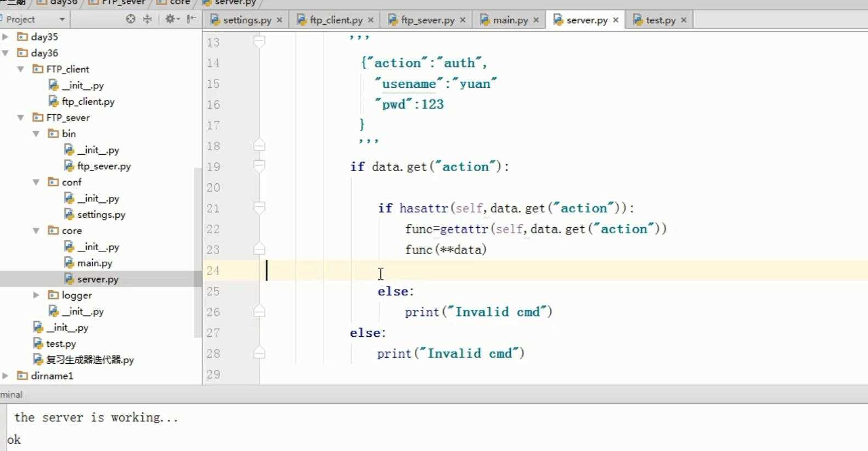This screenshot has width=868, height=451.
Task: Toggle the fold marker at line 23
Action: click(260, 249)
